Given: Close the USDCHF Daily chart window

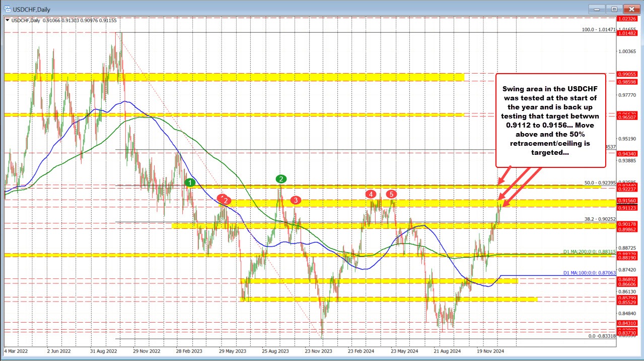Looking at the screenshot, I should 630,9.
